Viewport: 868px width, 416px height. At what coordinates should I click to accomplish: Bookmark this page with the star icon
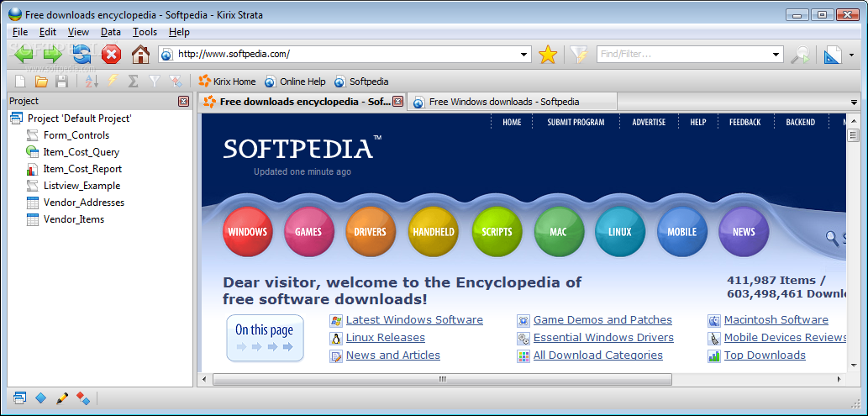[x=548, y=55]
